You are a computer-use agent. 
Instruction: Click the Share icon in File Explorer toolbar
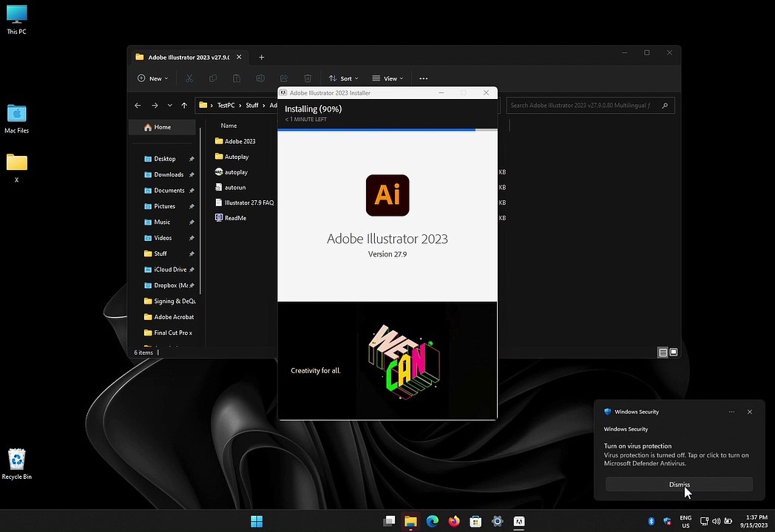point(284,78)
